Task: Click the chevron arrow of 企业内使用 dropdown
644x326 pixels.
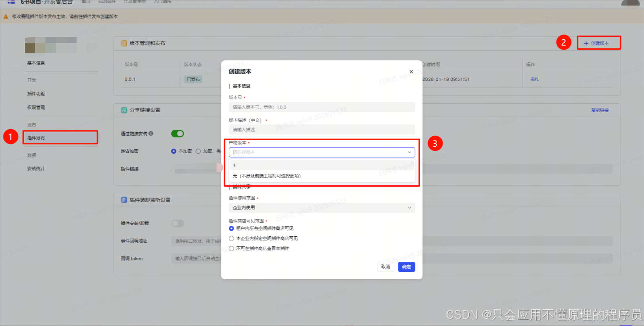Action: click(x=409, y=208)
